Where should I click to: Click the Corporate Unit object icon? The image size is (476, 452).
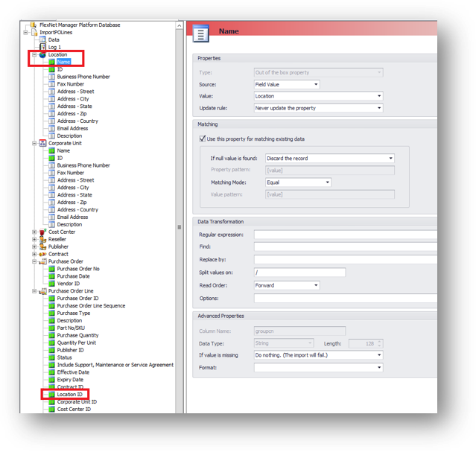pos(42,143)
